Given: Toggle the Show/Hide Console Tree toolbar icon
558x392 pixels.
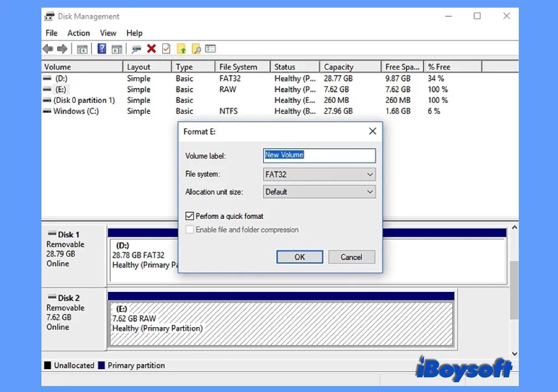Looking at the screenshot, I should point(82,48).
